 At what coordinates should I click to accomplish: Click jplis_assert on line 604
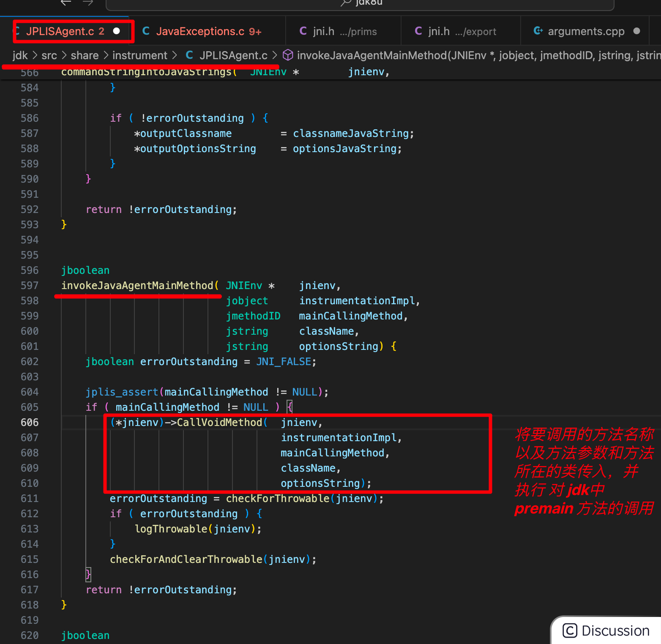pyautogui.click(x=122, y=392)
